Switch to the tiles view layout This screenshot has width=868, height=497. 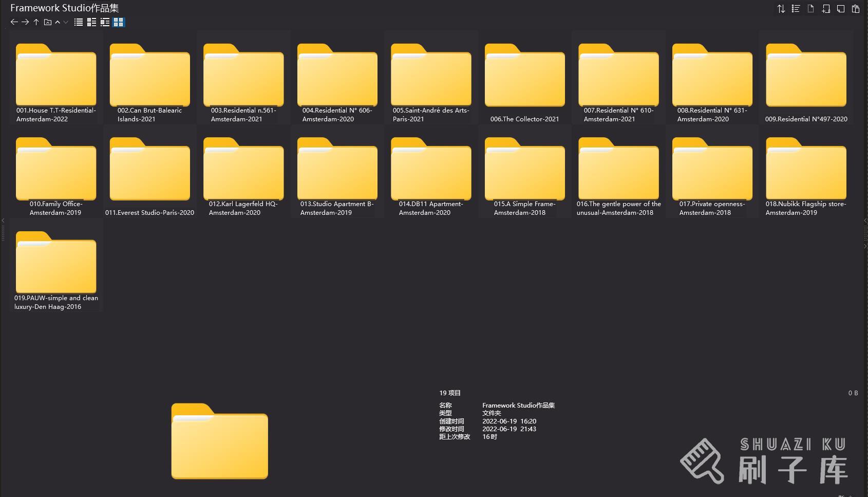(91, 22)
